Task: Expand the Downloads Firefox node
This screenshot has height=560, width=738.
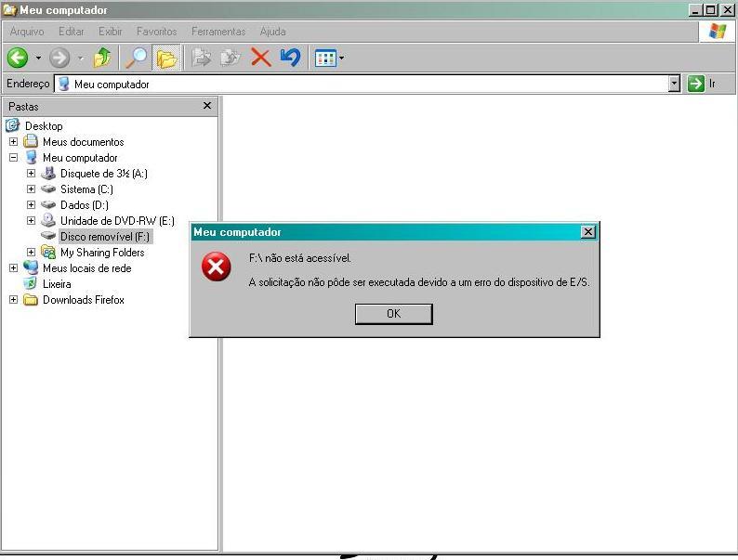Action: pos(13,300)
